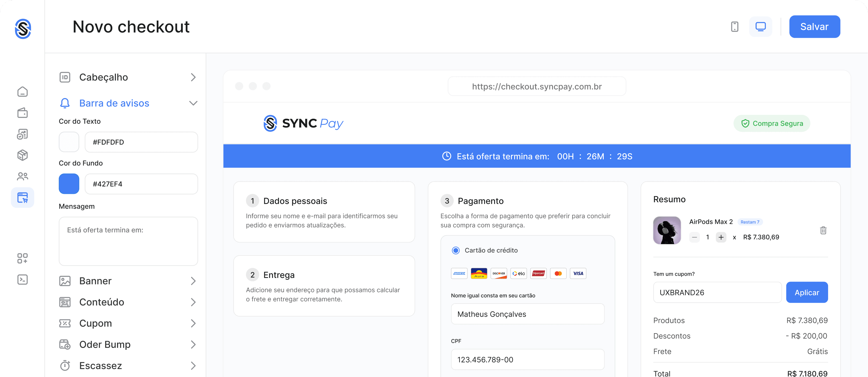Click the Escassez settings item
The height and width of the screenshot is (377, 868).
(128, 366)
